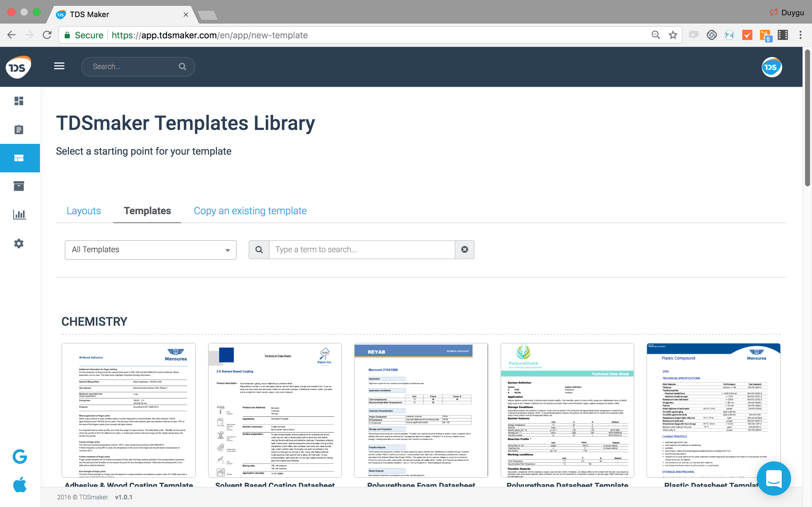Click the template search magnifier button
The height and width of the screenshot is (507, 812).
pos(259,249)
